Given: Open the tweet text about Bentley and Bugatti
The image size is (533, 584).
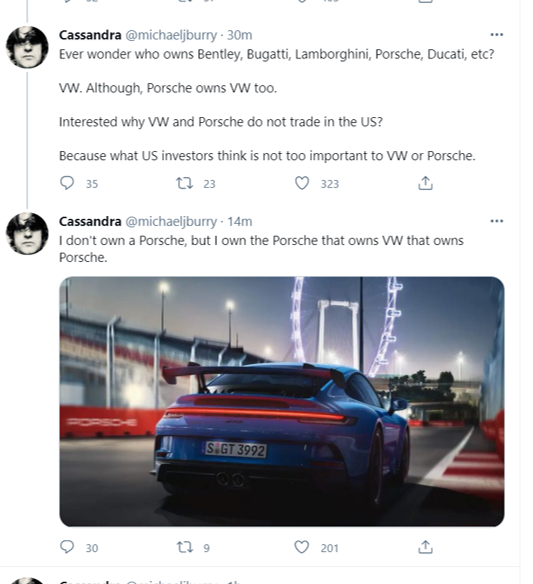Looking at the screenshot, I should (x=277, y=54).
